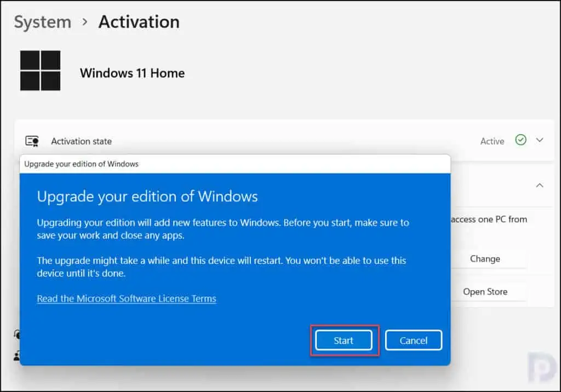
Task: Cancel the Windows edition upgrade dialog
Action: [x=413, y=340]
